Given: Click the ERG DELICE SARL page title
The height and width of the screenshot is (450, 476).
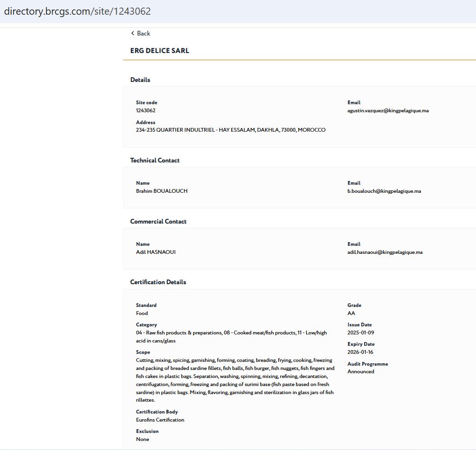Looking at the screenshot, I should click(160, 51).
